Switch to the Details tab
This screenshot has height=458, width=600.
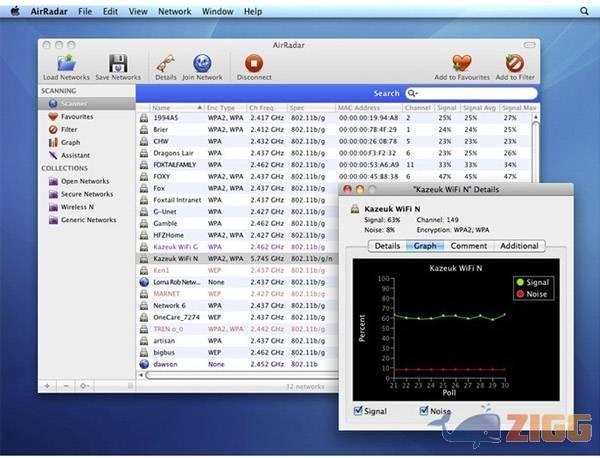[x=387, y=246]
